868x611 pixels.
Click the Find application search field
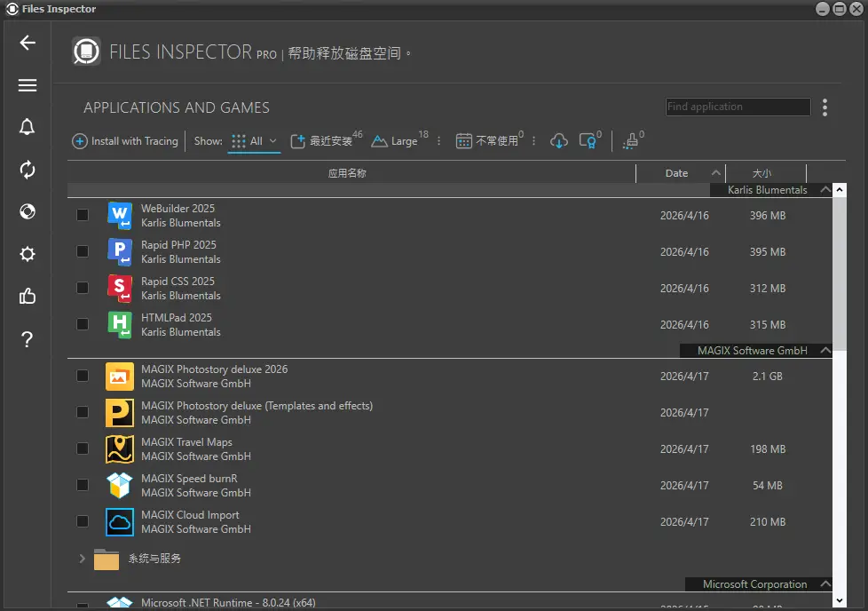pos(738,107)
